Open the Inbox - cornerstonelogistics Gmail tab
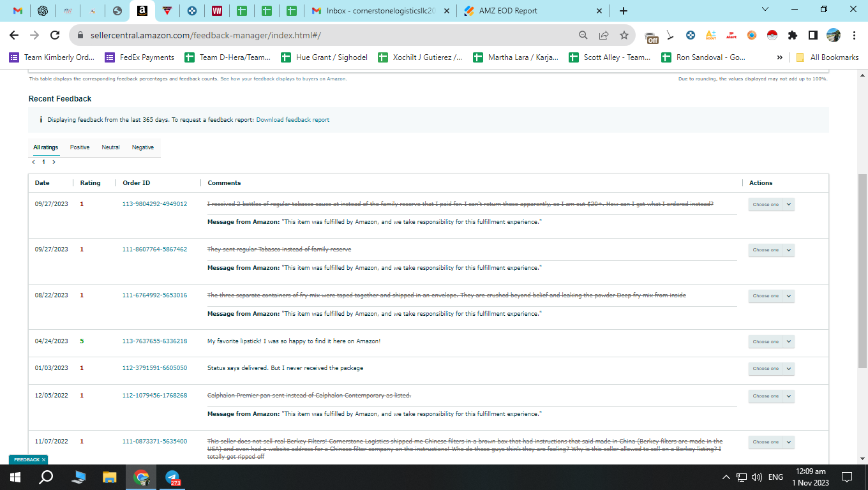Screen dimensions: 868x490 point(380,11)
